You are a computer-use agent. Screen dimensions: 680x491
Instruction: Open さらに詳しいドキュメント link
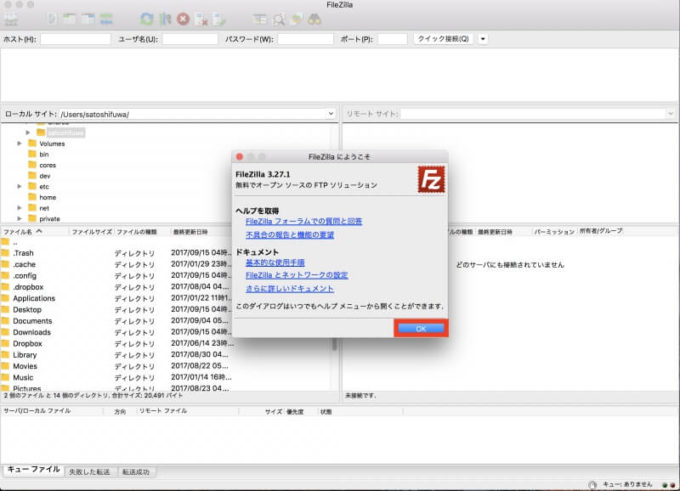point(290,289)
